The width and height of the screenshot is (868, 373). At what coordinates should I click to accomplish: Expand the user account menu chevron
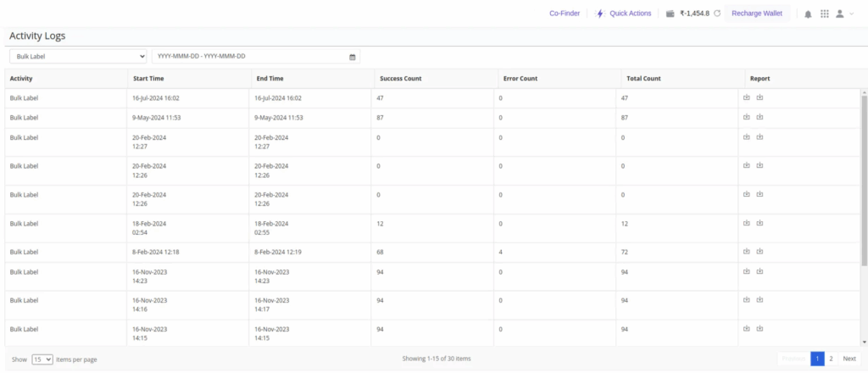tap(851, 14)
